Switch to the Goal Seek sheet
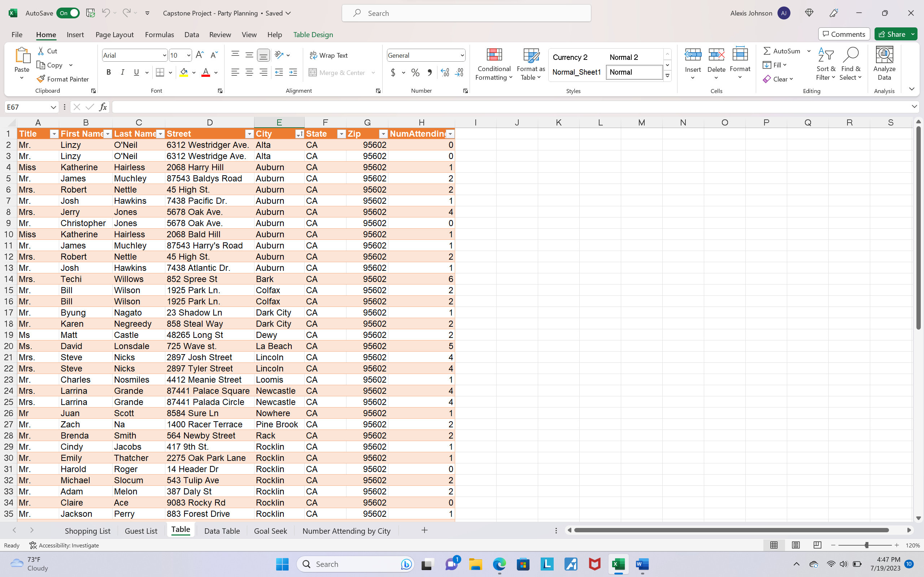The width and height of the screenshot is (924, 577). tap(270, 530)
